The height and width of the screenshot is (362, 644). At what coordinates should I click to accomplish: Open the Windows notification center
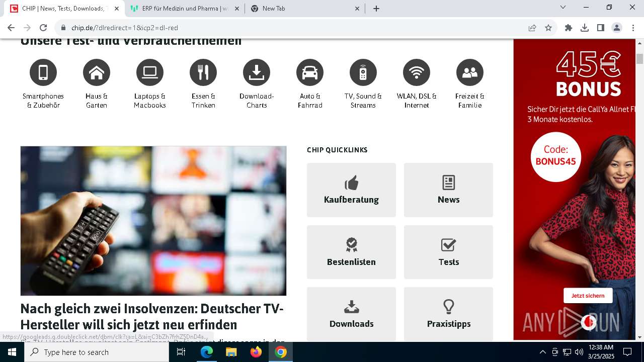[627, 352]
